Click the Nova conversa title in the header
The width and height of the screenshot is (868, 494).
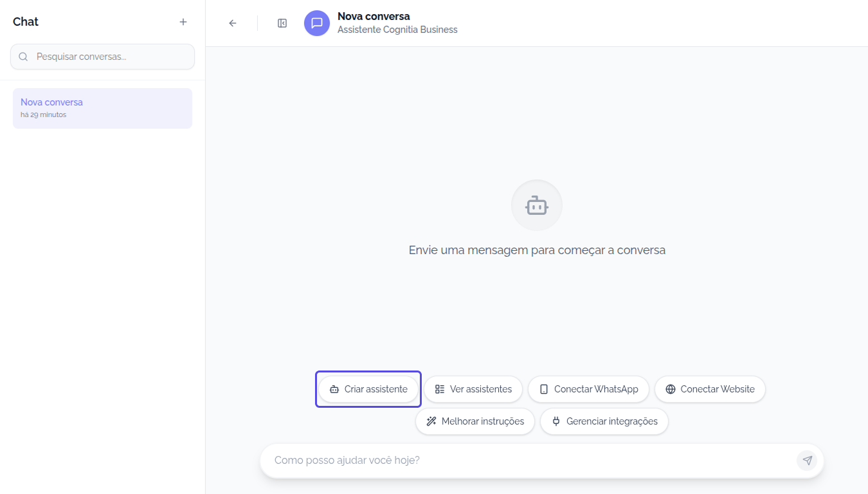(374, 16)
